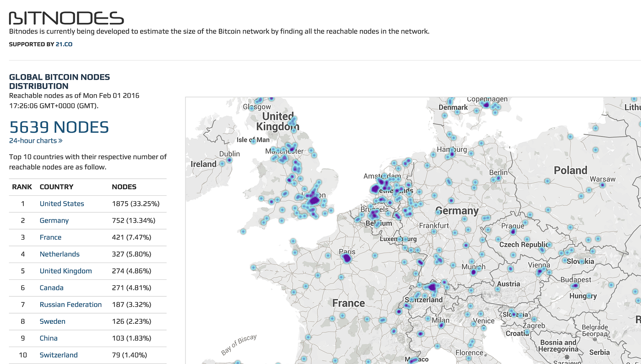Open the Russian Federation country link

[71, 305]
